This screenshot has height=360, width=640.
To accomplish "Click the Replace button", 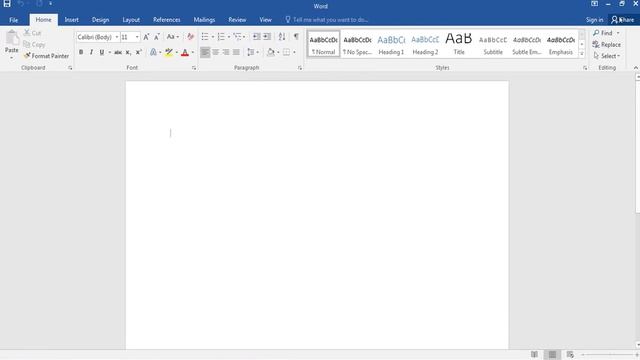I will 607,44.
